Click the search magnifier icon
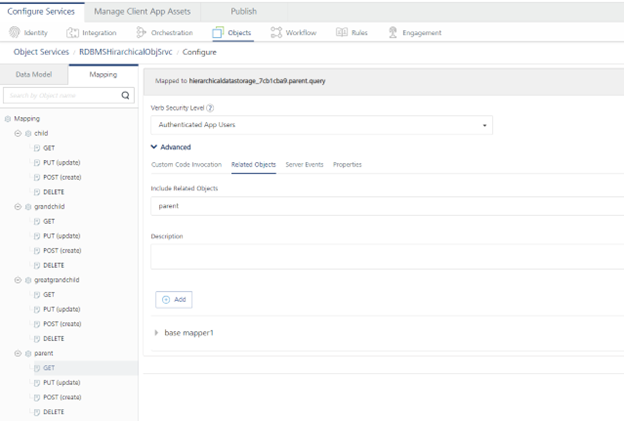624x421 pixels. point(126,96)
